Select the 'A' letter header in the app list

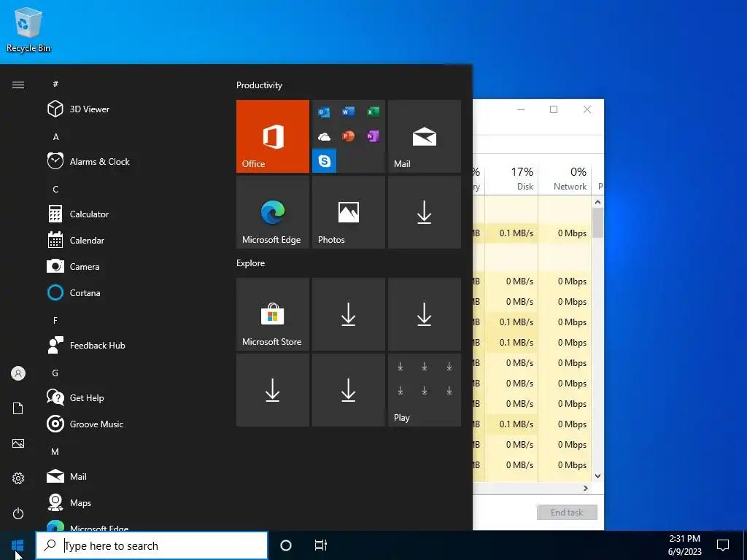click(x=55, y=137)
